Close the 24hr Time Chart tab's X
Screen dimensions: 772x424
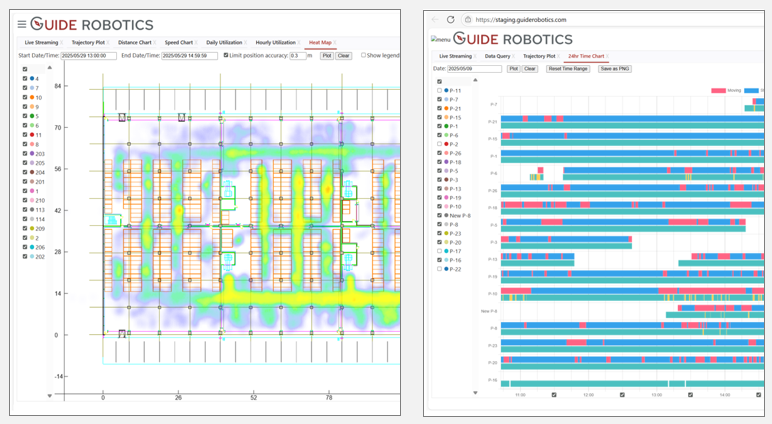[607, 57]
